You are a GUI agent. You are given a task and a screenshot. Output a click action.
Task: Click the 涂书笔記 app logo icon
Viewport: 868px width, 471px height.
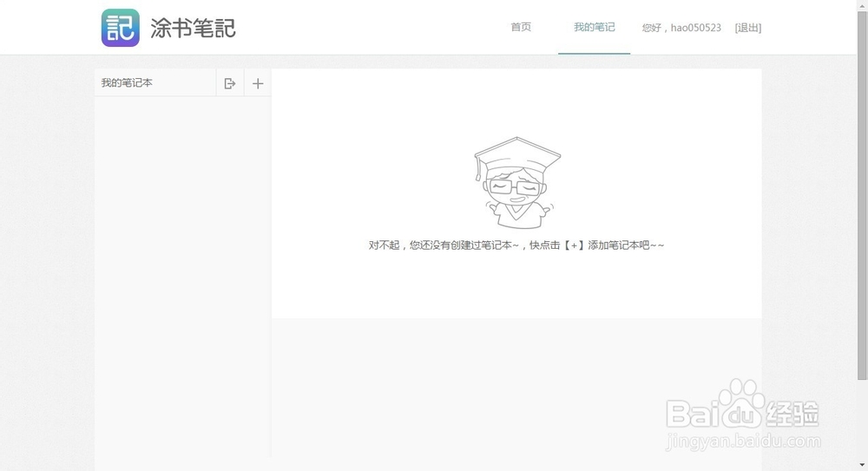point(120,28)
